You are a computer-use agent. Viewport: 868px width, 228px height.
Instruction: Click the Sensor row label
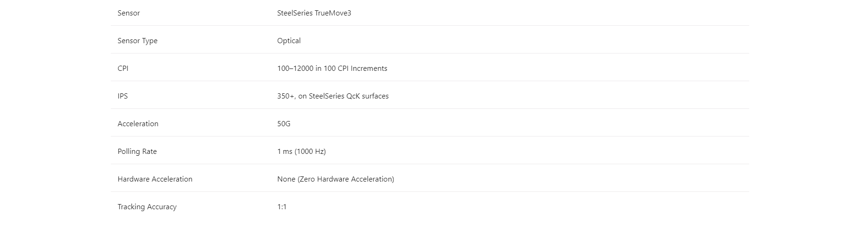pos(129,13)
